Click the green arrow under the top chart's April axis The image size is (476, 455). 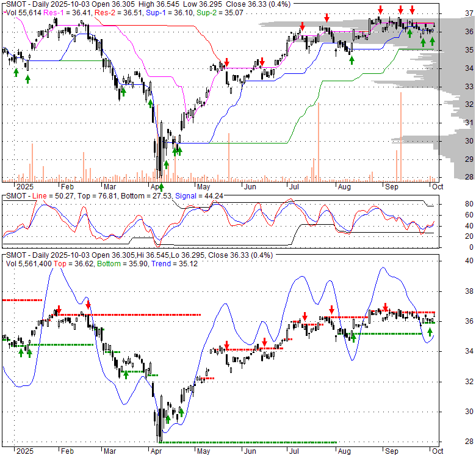pyautogui.click(x=161, y=187)
